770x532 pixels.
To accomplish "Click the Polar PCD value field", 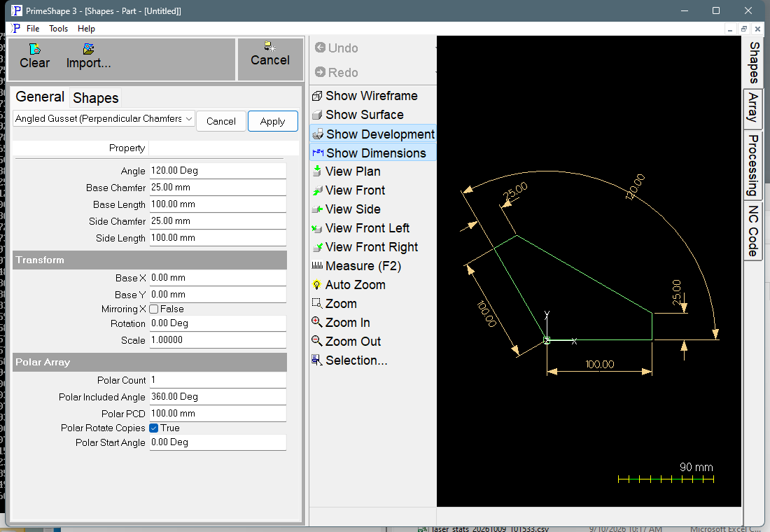I will (x=218, y=414).
